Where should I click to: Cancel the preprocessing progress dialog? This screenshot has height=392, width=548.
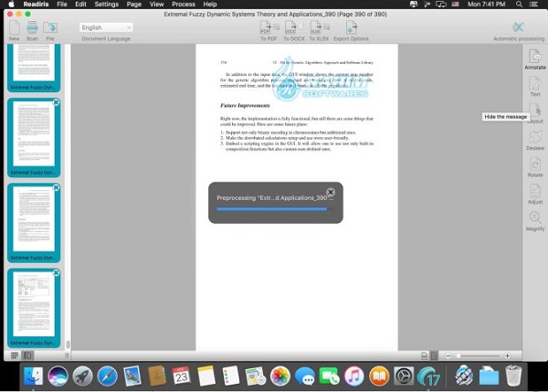[x=331, y=192]
